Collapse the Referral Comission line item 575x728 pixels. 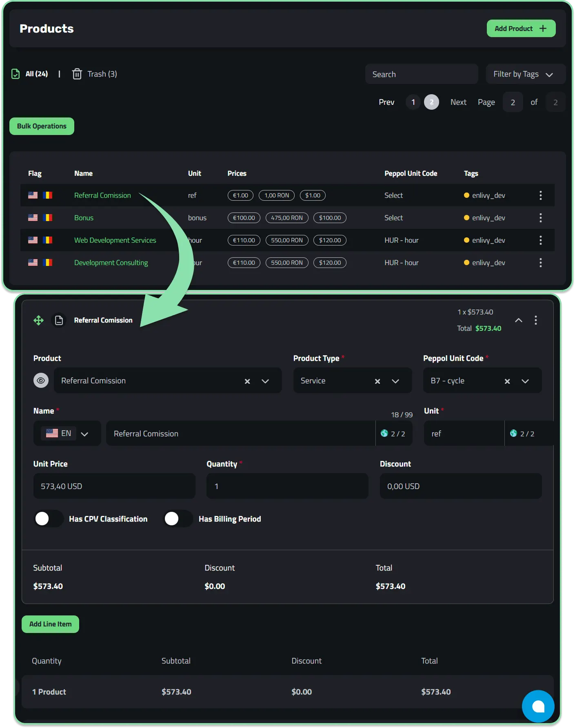tap(518, 320)
